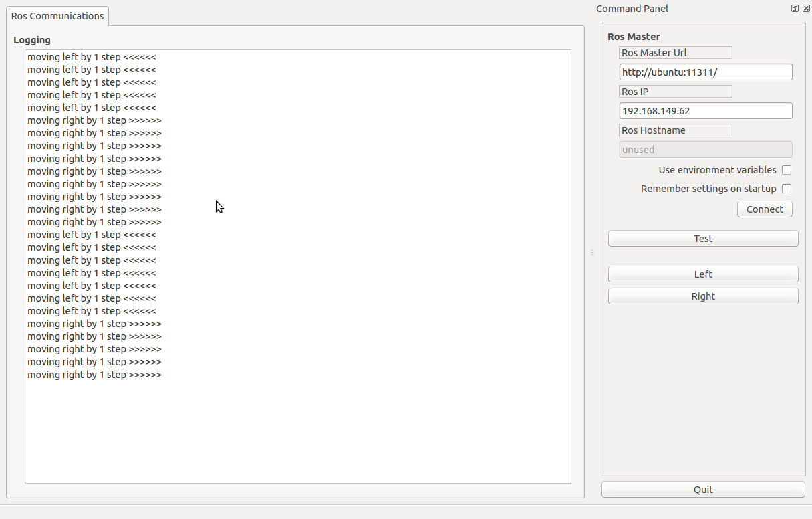Select the Ros Communications tab
The height and width of the screenshot is (519, 812).
click(57, 16)
